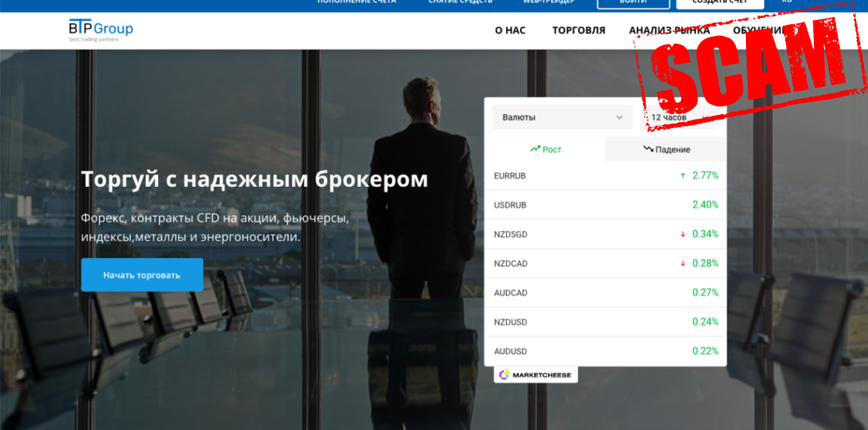Open the ТОРГОВЛЯ menu

pyautogui.click(x=579, y=30)
